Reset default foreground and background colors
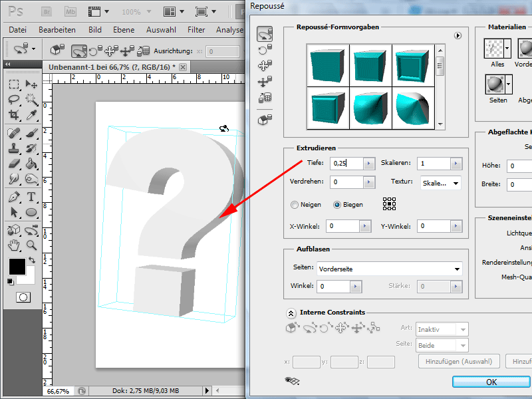The height and width of the screenshot is (399, 532). (11, 281)
